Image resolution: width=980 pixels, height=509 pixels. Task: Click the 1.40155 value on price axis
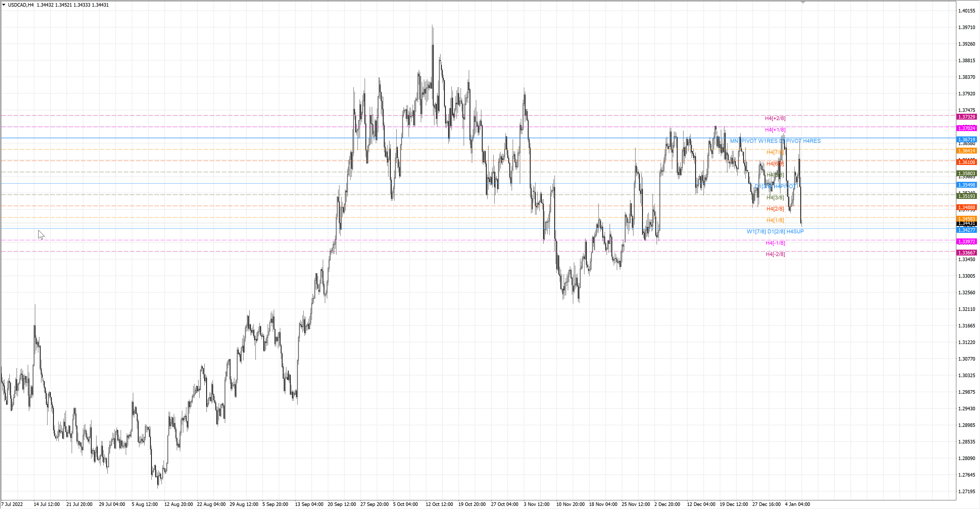[x=967, y=11]
